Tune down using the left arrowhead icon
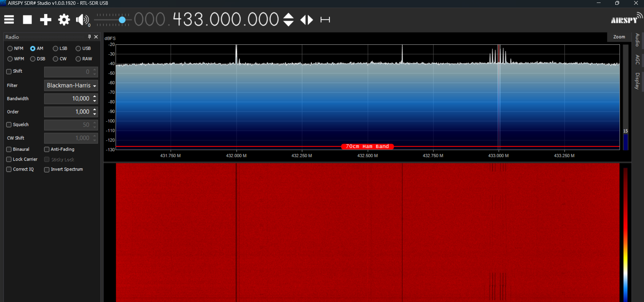 click(x=303, y=19)
